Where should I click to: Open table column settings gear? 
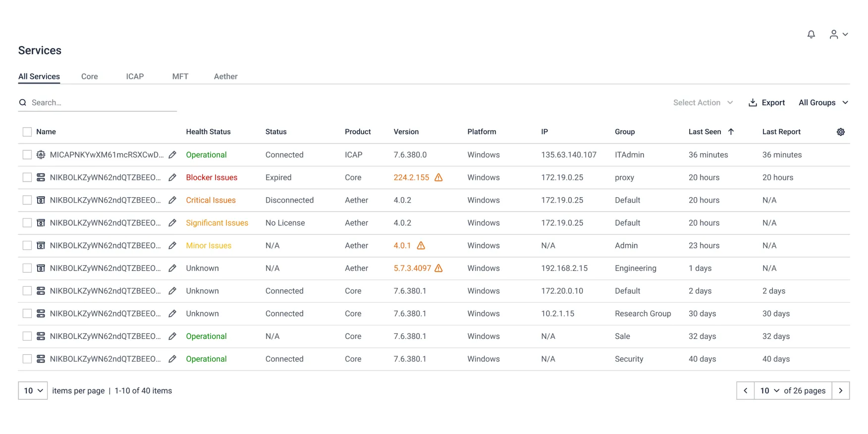pyautogui.click(x=840, y=132)
